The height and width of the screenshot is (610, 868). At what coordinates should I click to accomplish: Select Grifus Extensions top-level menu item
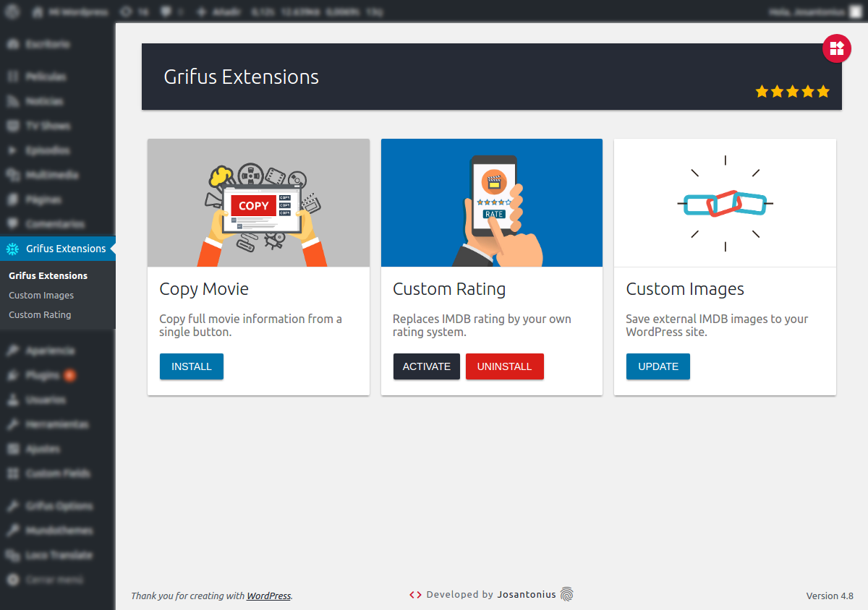pyautogui.click(x=57, y=249)
